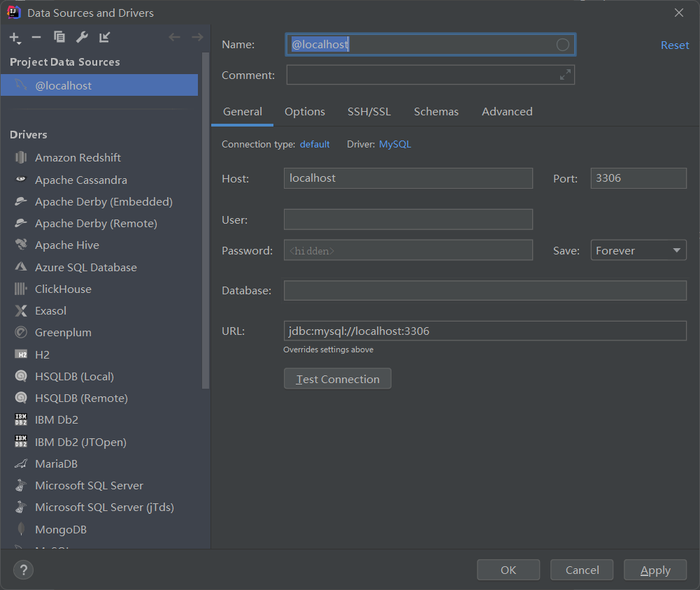Viewport: 700px width, 590px height.
Task: Select the Microsoft SQL Server (jTds) driver icon
Action: tap(20, 507)
